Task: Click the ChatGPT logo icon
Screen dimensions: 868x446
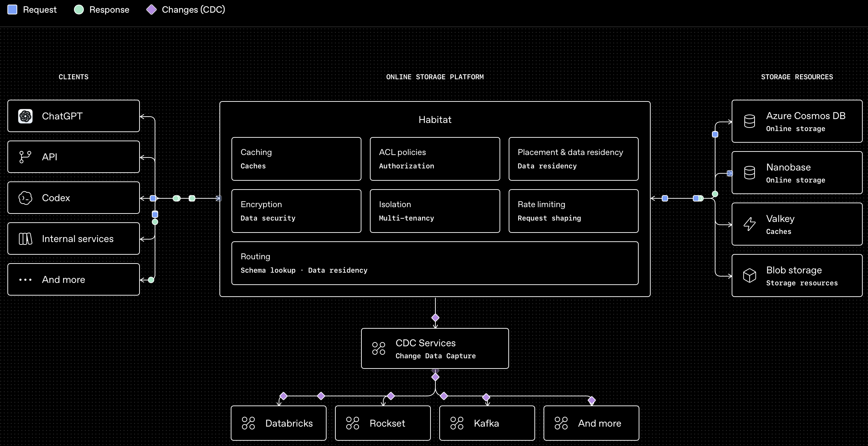Action: click(25, 116)
